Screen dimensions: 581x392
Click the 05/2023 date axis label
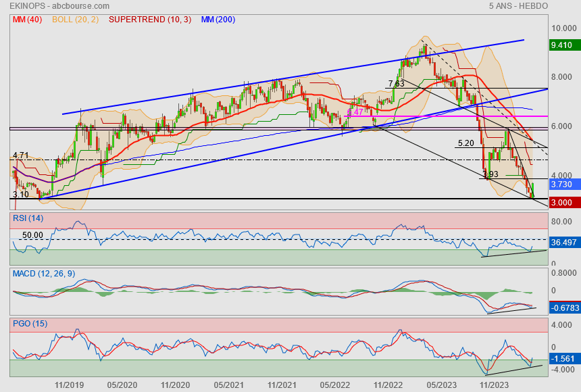[442, 385]
